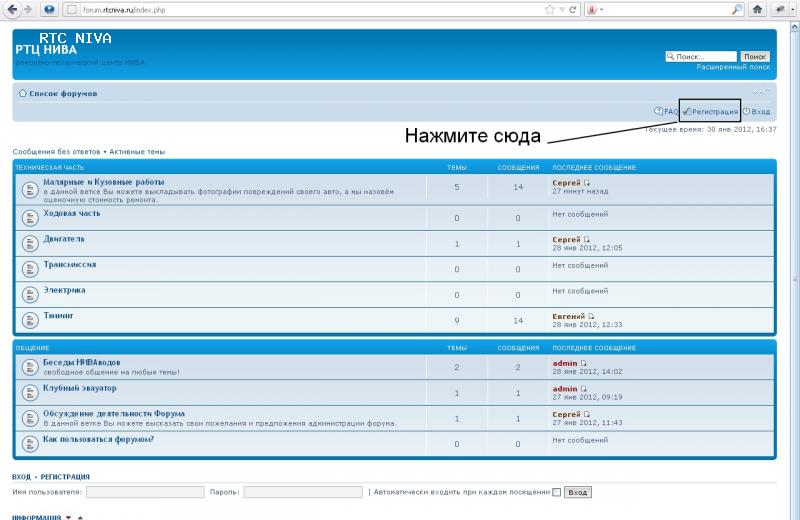
Task: Bookmark the page with the star icon
Action: tap(549, 10)
